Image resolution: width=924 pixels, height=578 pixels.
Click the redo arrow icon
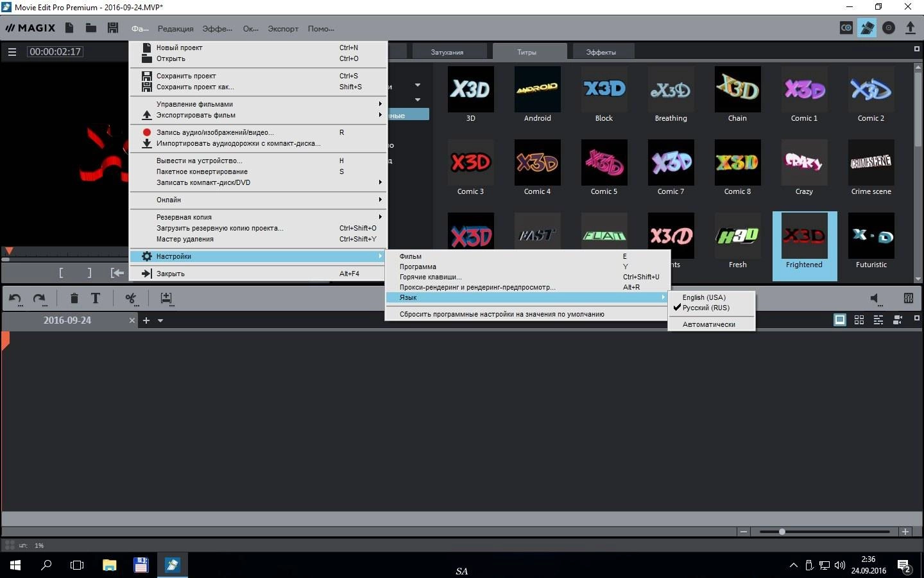pyautogui.click(x=39, y=298)
